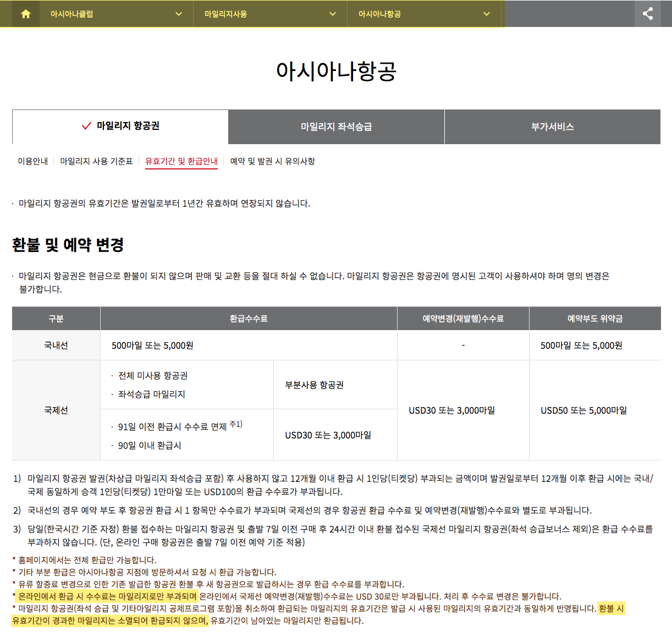Click the 예약변경(재발행)수수료 column header
The width and height of the screenshot is (672, 636).
[x=463, y=319]
